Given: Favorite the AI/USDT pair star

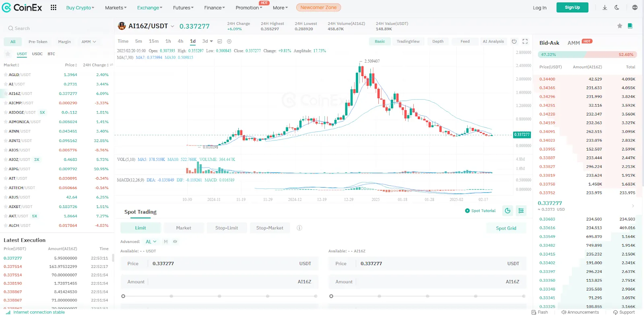Looking at the screenshot, I should (x=6, y=84).
